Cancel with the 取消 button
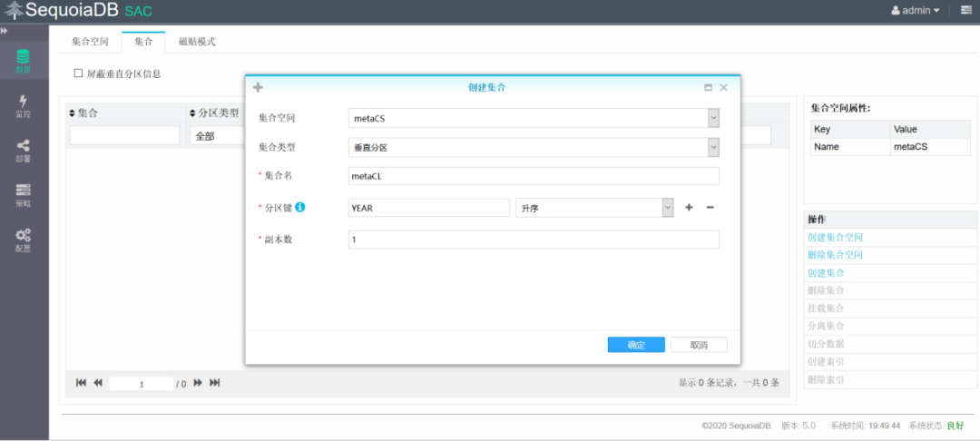The image size is (980, 441). pyautogui.click(x=699, y=345)
